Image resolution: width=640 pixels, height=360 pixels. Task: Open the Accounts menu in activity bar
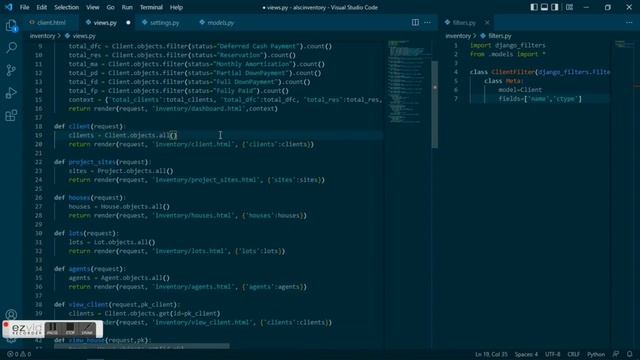pos(11,315)
